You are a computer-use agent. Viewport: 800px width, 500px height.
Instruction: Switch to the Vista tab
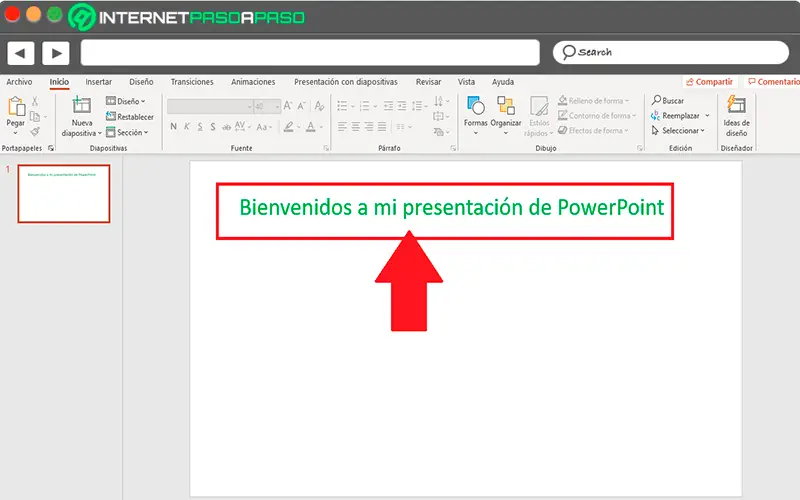(466, 82)
